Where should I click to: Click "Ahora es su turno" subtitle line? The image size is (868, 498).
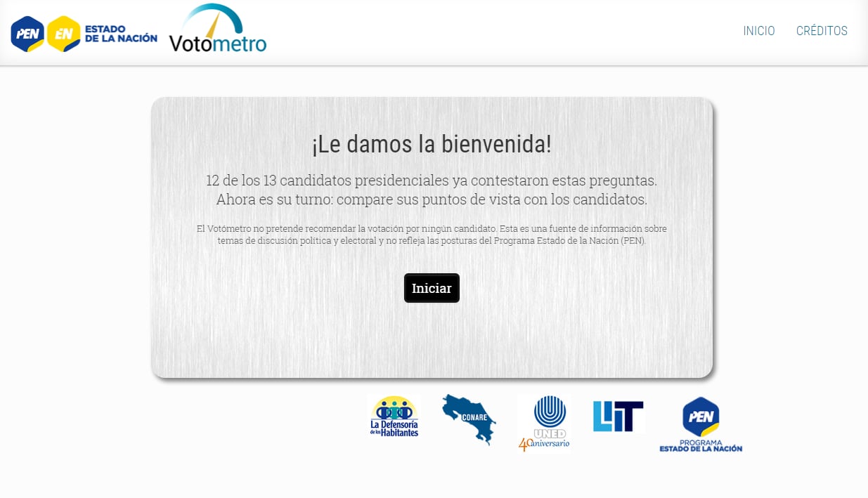(x=432, y=199)
